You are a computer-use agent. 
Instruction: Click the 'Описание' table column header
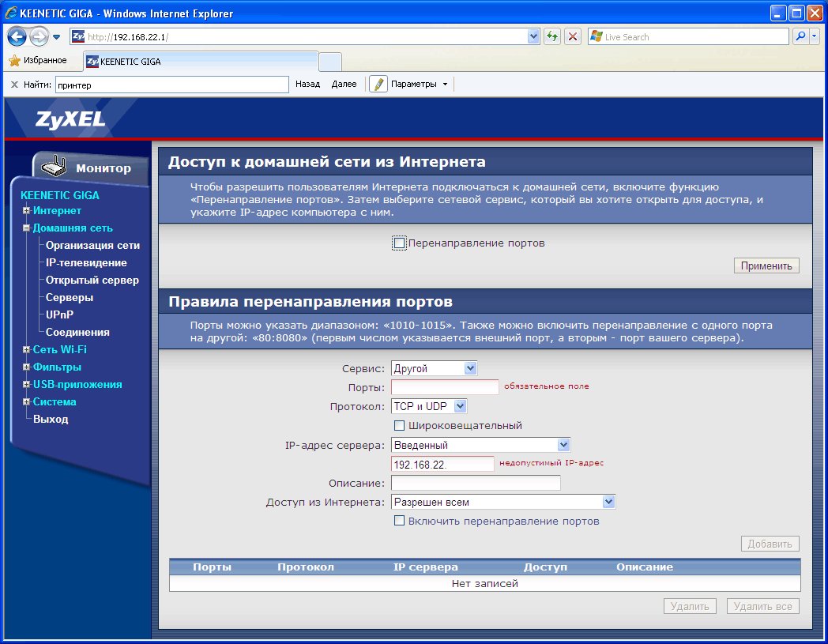coord(644,567)
